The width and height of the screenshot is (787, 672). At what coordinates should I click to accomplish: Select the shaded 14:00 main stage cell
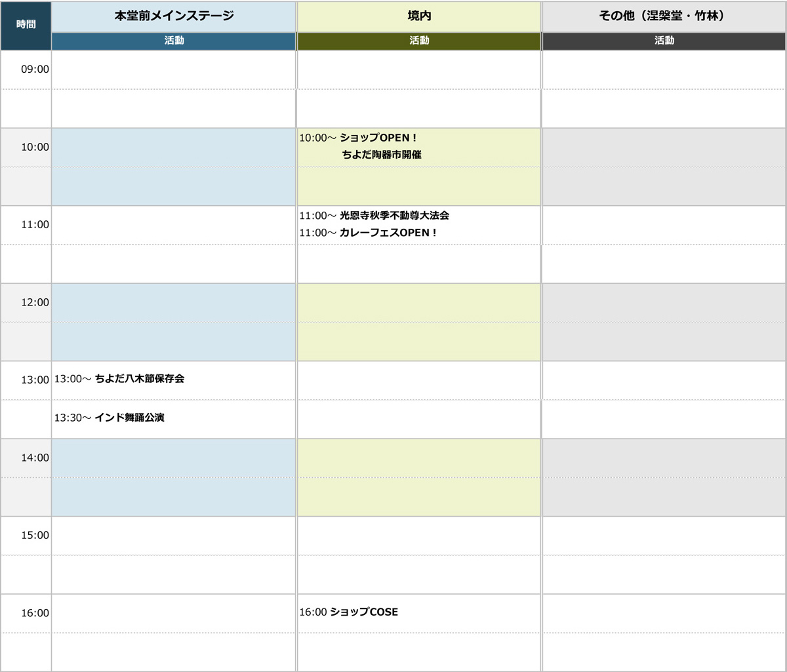click(x=173, y=477)
